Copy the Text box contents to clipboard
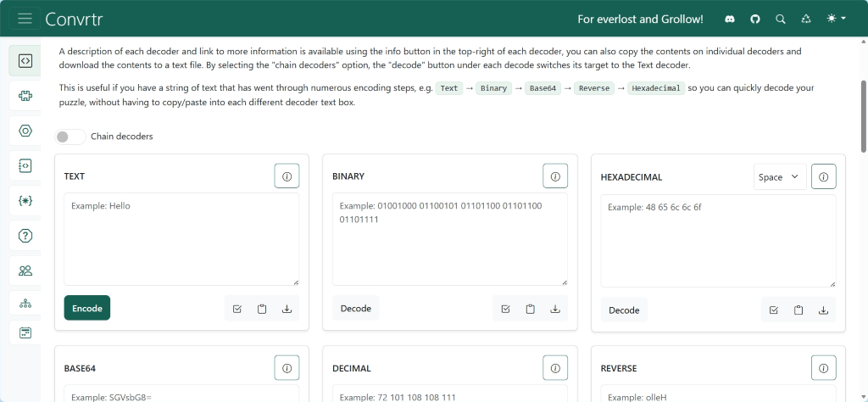The width and height of the screenshot is (868, 402). coord(262,309)
